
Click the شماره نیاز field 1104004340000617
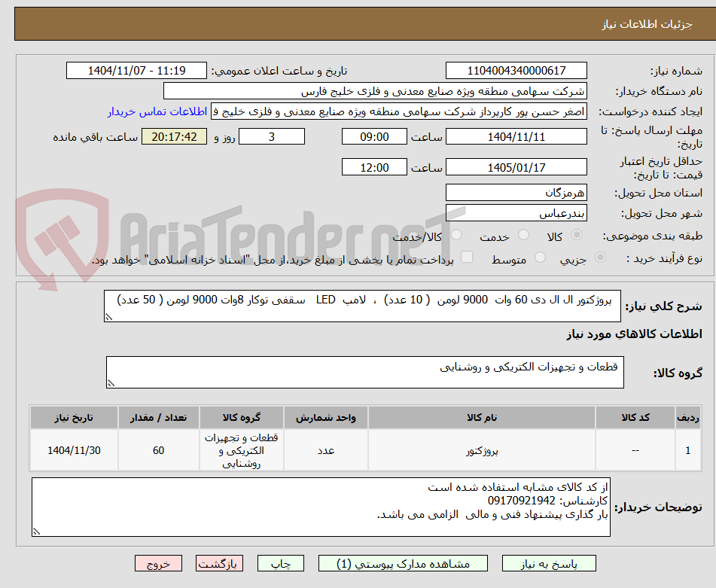[516, 71]
